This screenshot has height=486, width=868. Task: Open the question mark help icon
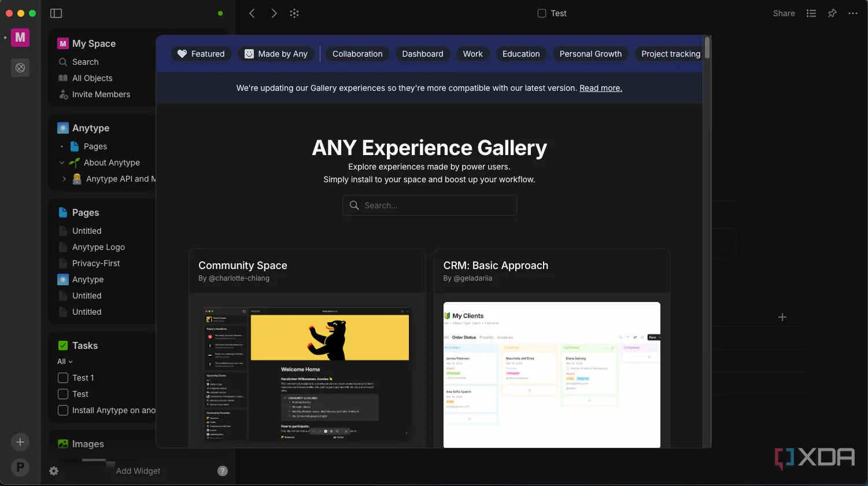(x=223, y=471)
